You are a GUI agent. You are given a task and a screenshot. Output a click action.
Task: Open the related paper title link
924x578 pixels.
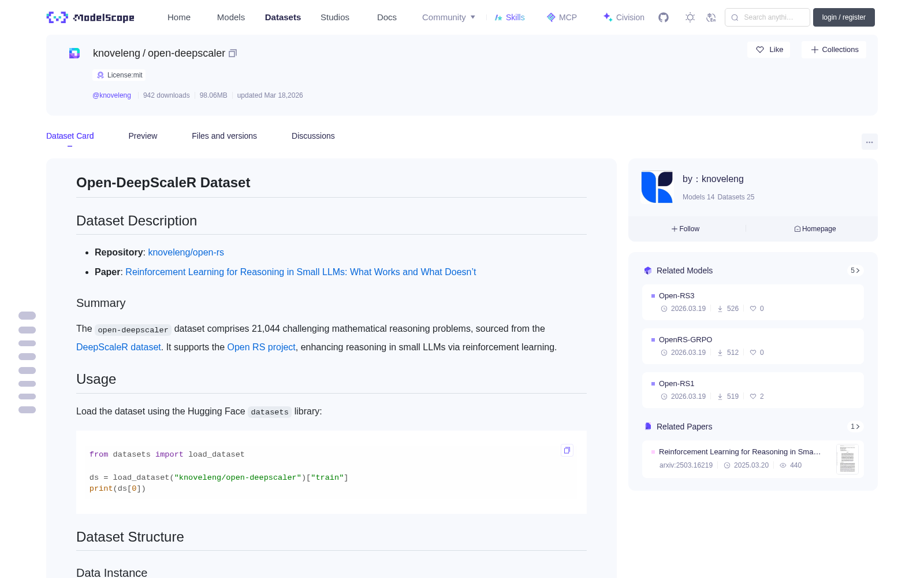[x=740, y=452]
